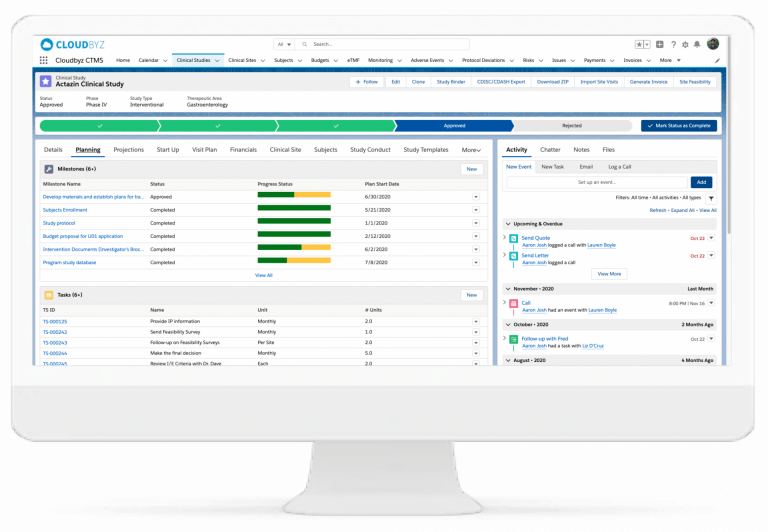Collapse the Upcoming & Overdue section
This screenshot has width=768, height=532.
coord(506,223)
